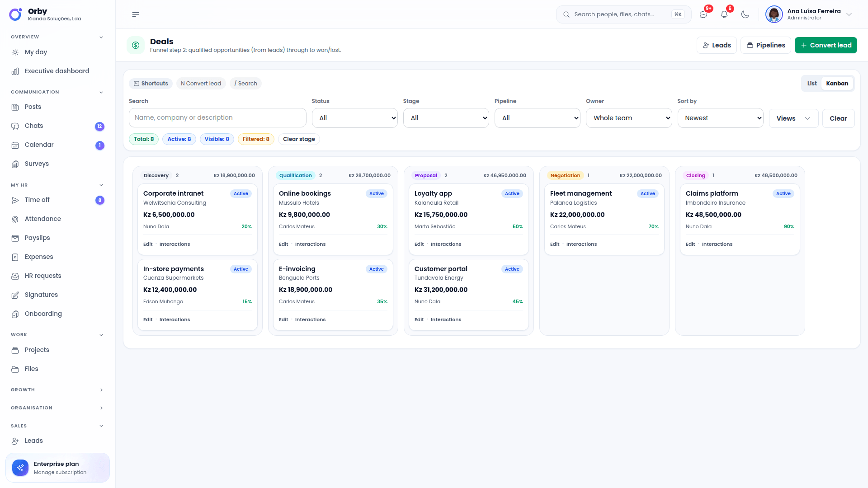Click Ana Luísa Ferreira's profile avatar
The image size is (868, 488).
click(774, 14)
